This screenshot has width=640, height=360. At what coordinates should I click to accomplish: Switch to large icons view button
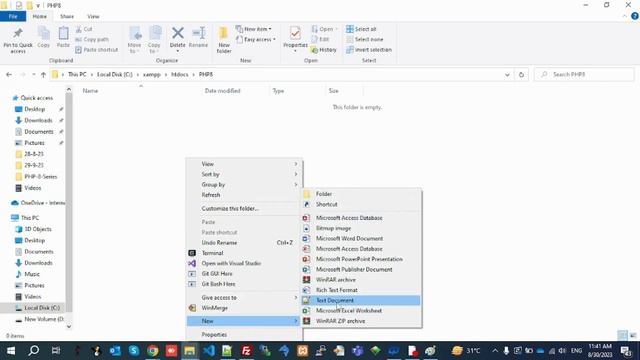pos(633,336)
